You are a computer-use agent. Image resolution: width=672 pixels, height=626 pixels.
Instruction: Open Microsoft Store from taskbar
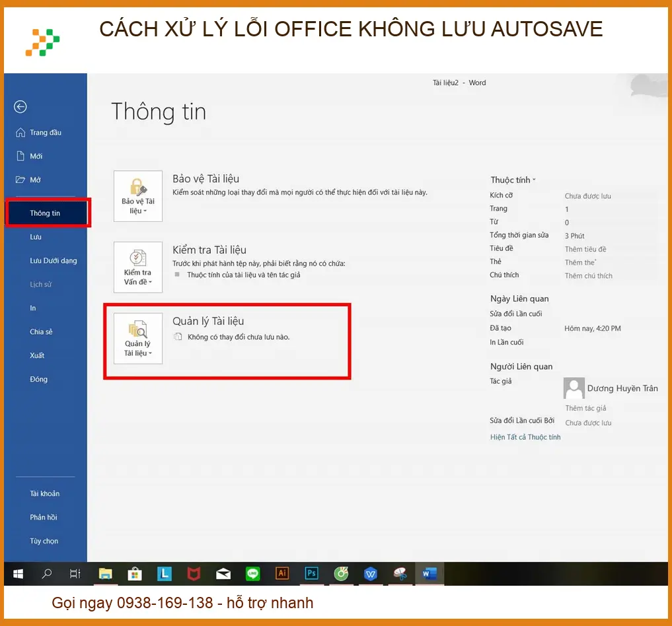pyautogui.click(x=135, y=574)
